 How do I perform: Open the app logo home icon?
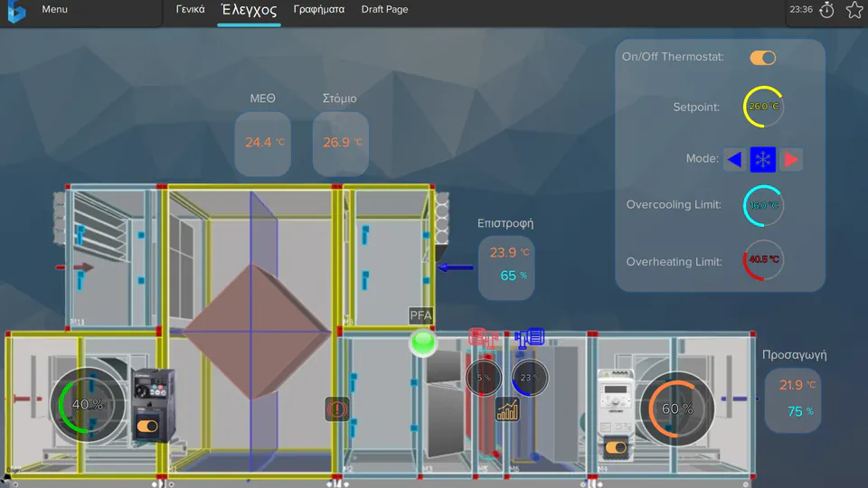[16, 11]
